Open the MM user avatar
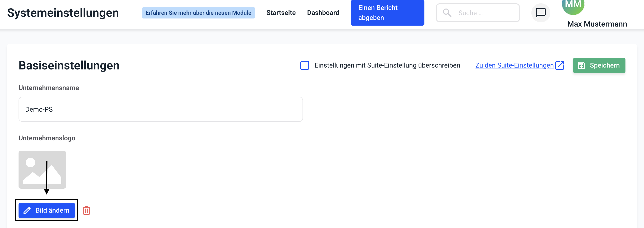This screenshot has height=228, width=644. tap(573, 5)
